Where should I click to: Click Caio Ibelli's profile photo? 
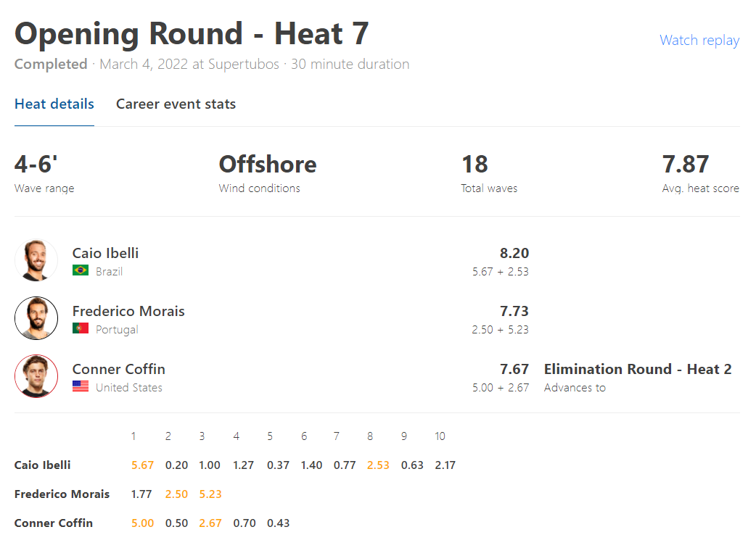point(36,260)
